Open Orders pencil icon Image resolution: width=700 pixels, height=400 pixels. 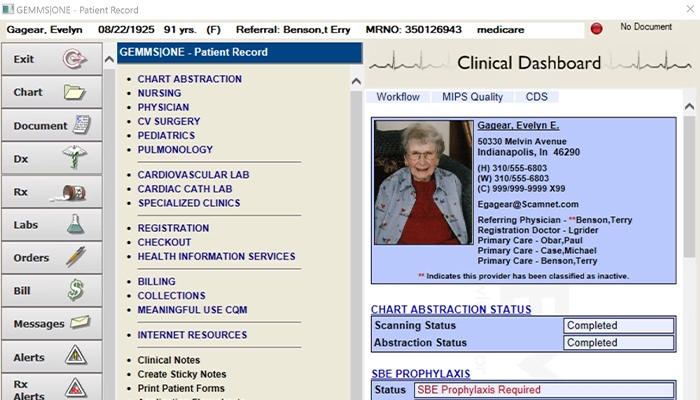[x=76, y=257]
